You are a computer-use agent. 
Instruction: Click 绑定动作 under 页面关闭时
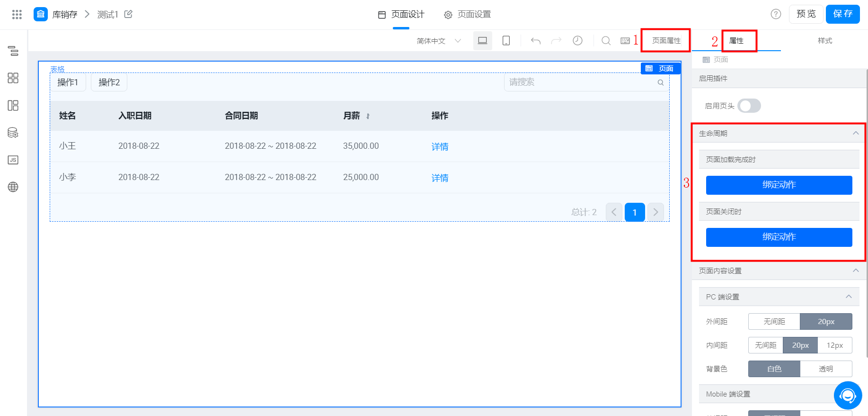click(x=779, y=237)
